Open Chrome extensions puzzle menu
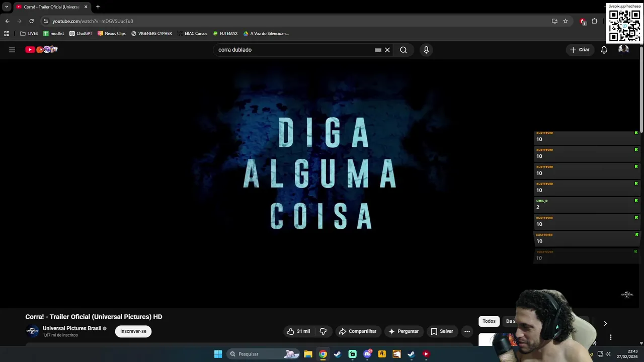 595,21
